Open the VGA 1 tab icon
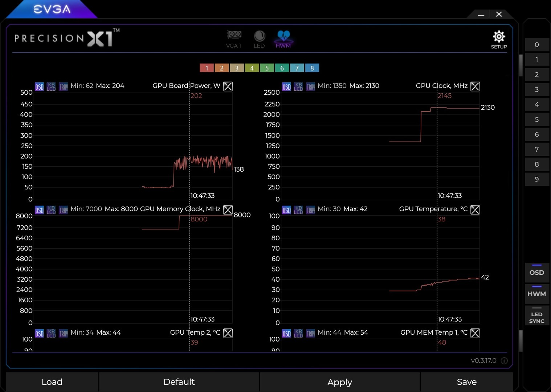 tap(234, 38)
